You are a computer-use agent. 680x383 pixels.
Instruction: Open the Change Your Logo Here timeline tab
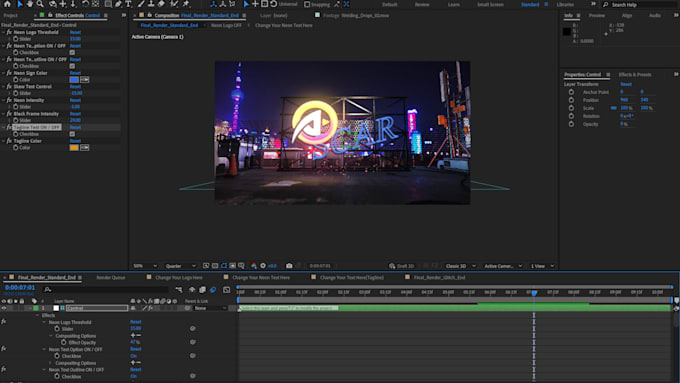tap(179, 277)
